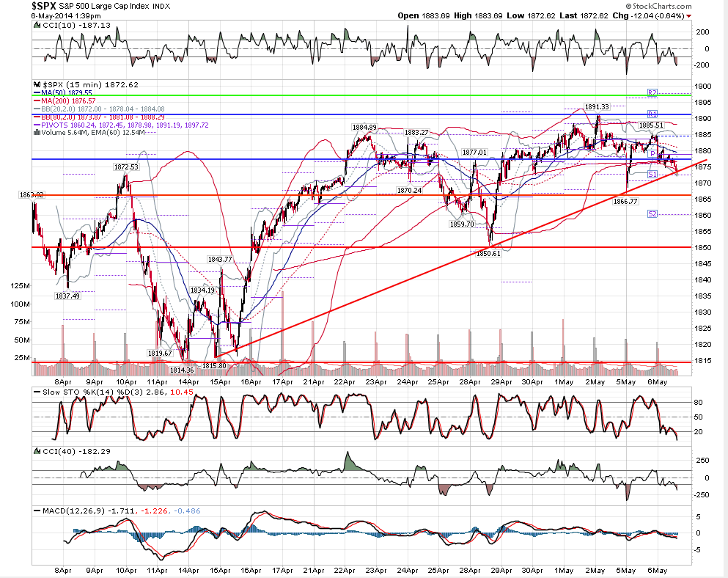Select the S2 pivot marker
The height and width of the screenshot is (578, 728).
652,213
